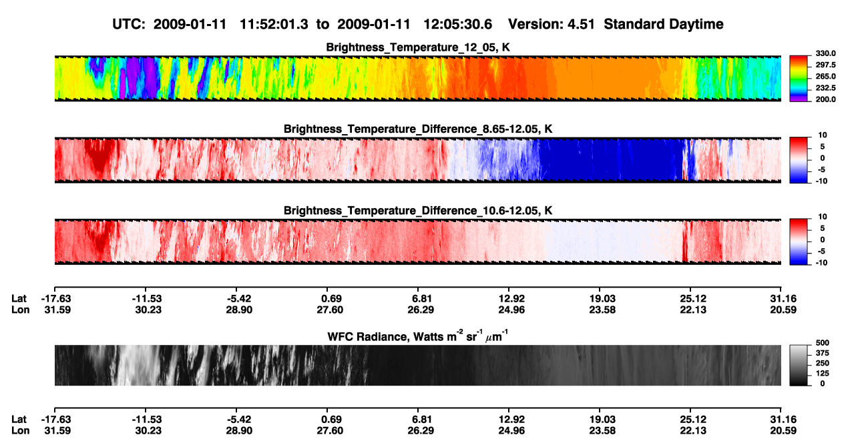The height and width of the screenshot is (445, 868).
Task: Click longitude '30.23' on the bottommost axis
Action: (x=149, y=431)
